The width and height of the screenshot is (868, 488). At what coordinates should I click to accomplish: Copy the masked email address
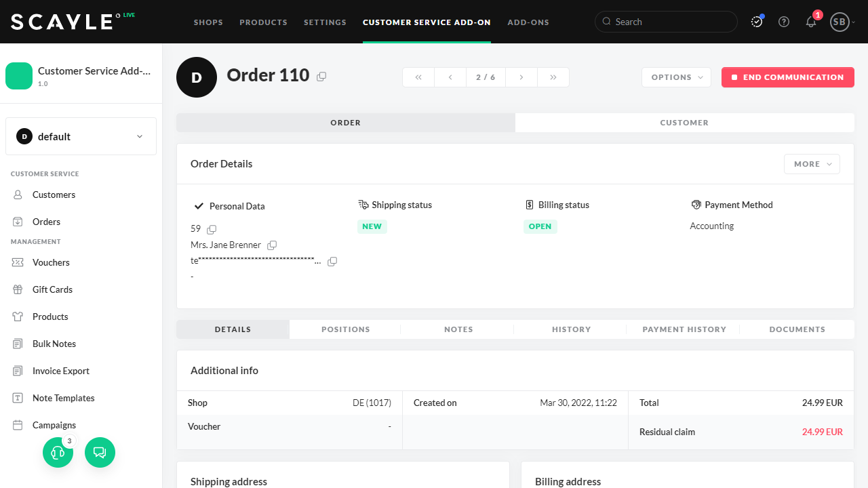pyautogui.click(x=332, y=262)
